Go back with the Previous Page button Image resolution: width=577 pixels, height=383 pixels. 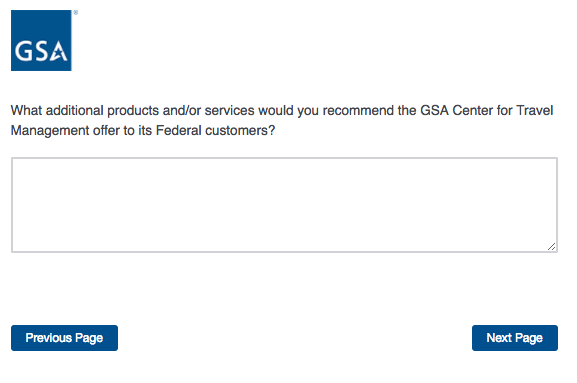coord(64,338)
